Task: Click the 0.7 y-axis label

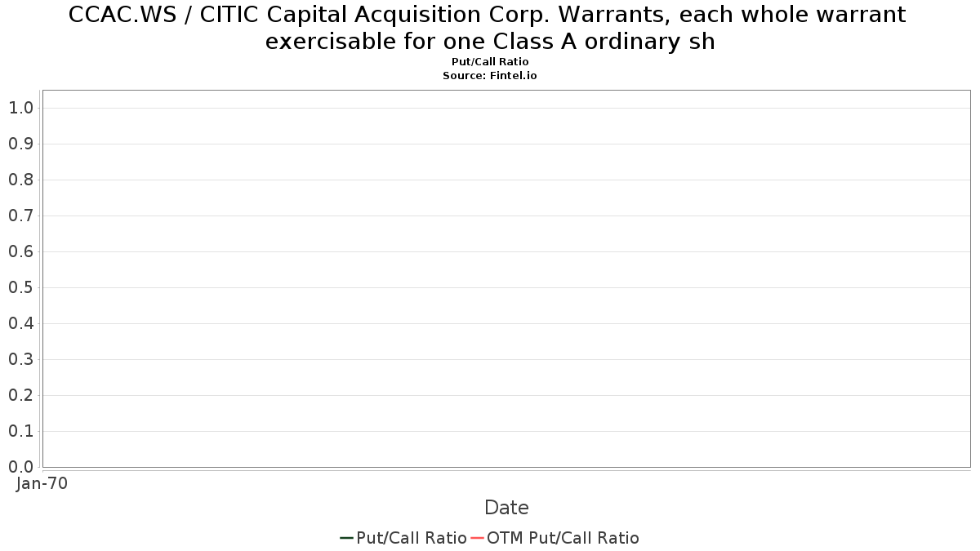Action: pyautogui.click(x=20, y=216)
